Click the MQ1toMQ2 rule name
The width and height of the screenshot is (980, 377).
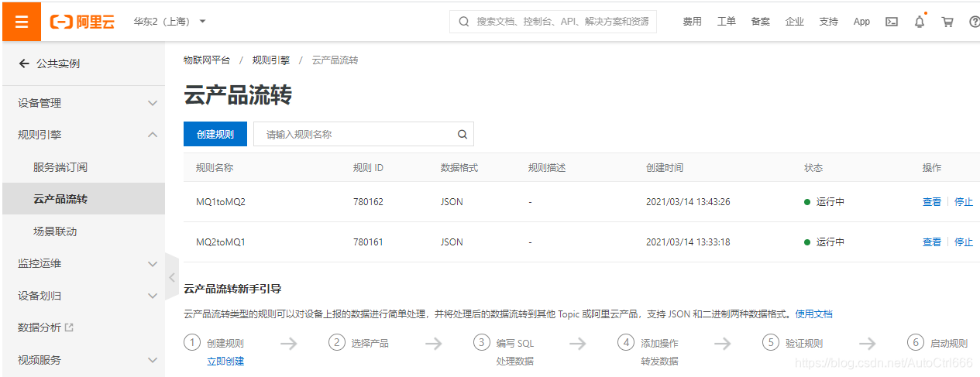pos(221,202)
